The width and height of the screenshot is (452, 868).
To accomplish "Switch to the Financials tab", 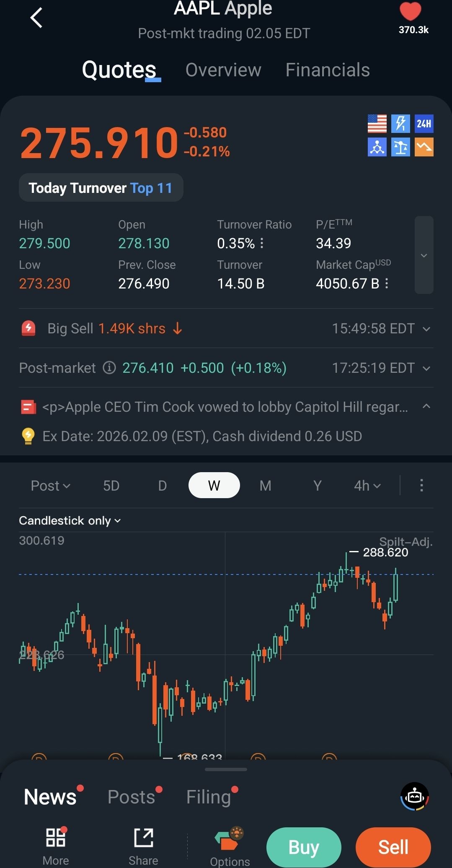I will 328,70.
